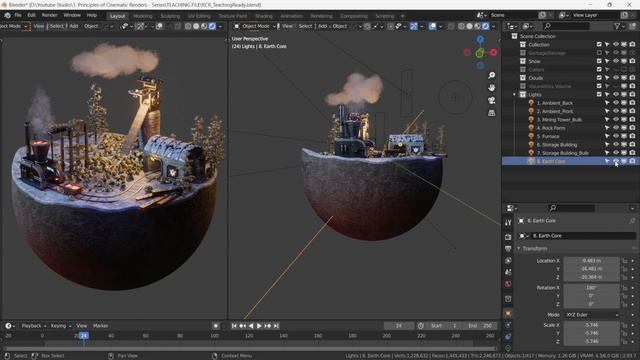Switch to the Shading workspace tab
640x360 pixels.
(263, 16)
